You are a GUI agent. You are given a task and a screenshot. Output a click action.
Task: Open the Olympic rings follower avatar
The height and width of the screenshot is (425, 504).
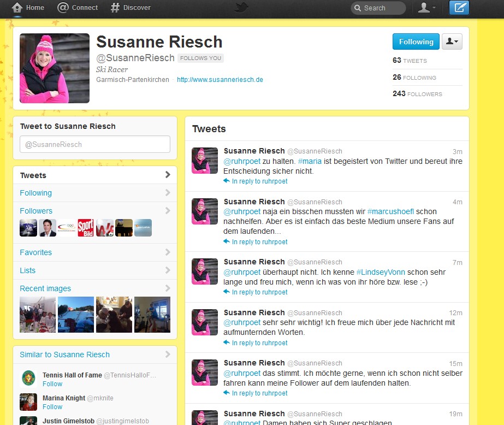(x=67, y=228)
